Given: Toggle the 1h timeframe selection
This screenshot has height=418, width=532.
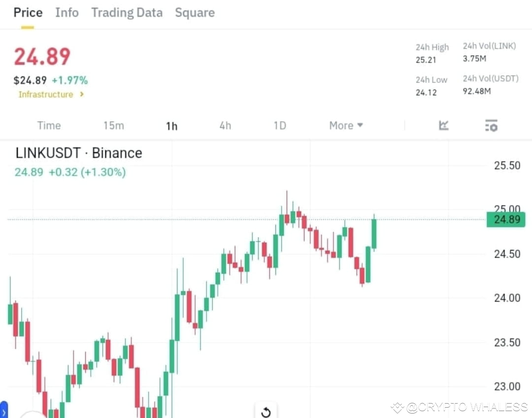Looking at the screenshot, I should coord(171,126).
